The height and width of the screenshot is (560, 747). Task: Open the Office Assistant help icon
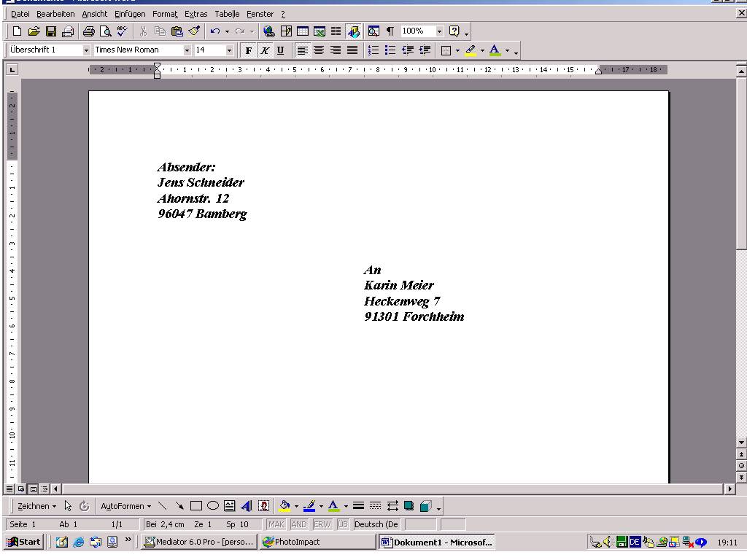coord(454,31)
